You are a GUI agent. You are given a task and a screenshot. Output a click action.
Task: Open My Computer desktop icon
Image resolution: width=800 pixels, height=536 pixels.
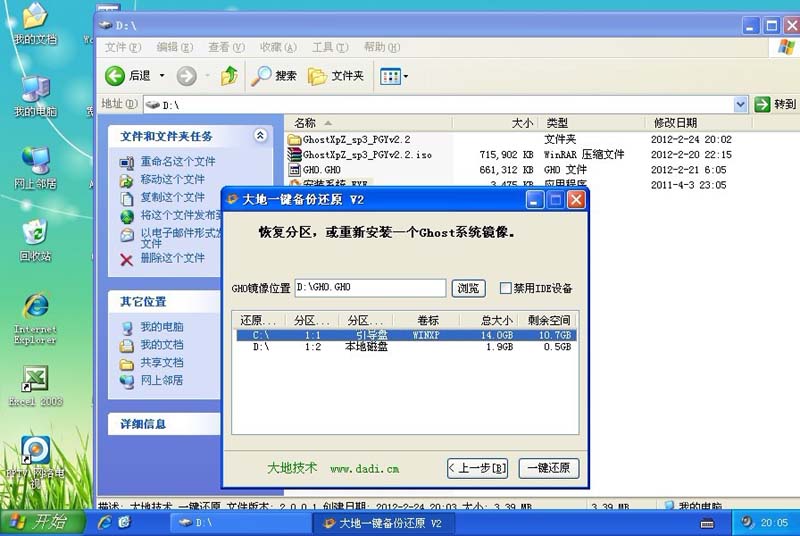(35, 96)
